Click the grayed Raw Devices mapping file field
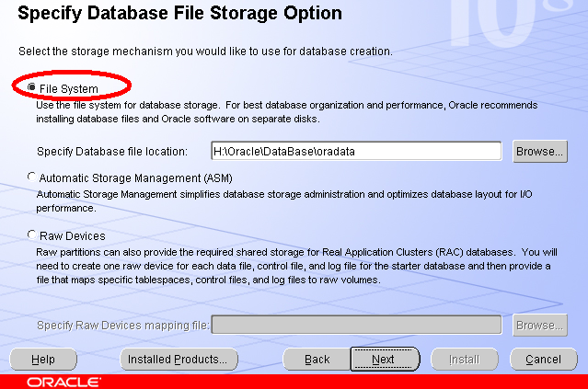 [x=356, y=325]
